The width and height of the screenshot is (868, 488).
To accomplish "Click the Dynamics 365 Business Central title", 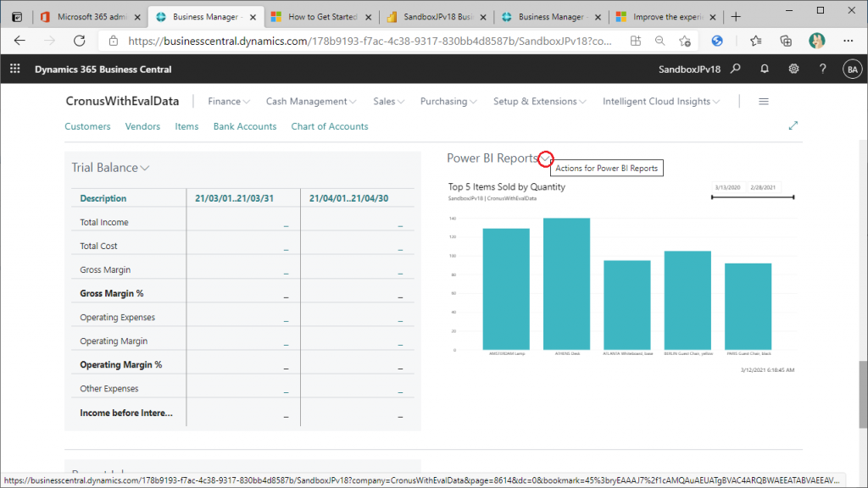I will pyautogui.click(x=103, y=69).
